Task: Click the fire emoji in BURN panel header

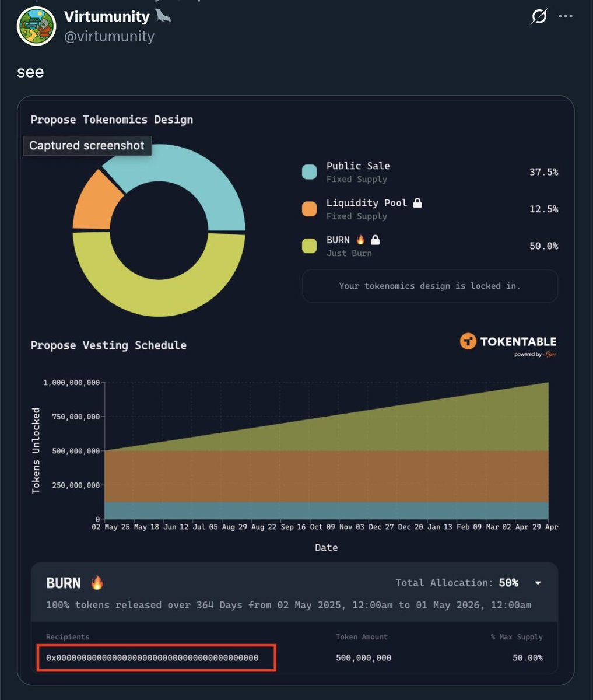Action: 97,582
